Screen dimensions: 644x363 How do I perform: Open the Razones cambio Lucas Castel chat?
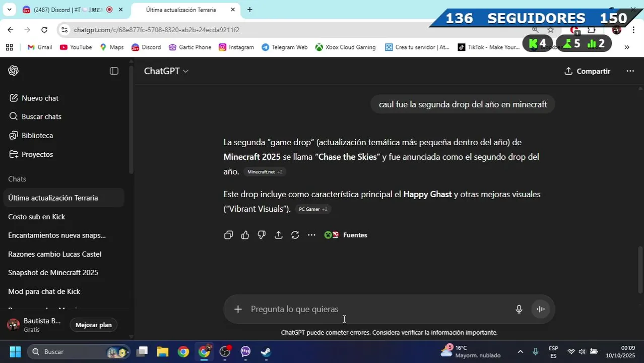pos(63,254)
